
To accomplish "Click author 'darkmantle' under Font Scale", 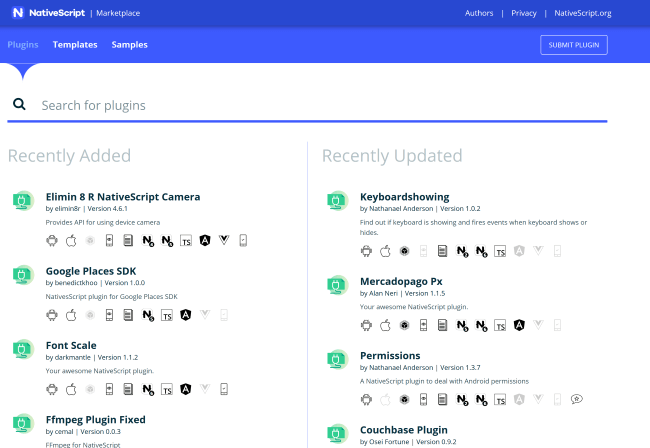I will pyautogui.click(x=73, y=357).
